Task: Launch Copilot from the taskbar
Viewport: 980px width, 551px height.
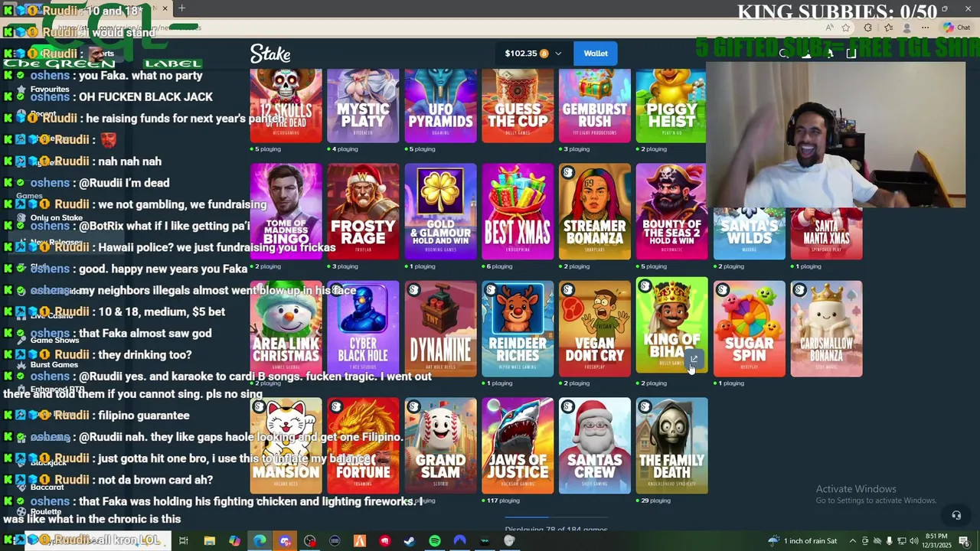Action: 234,541
